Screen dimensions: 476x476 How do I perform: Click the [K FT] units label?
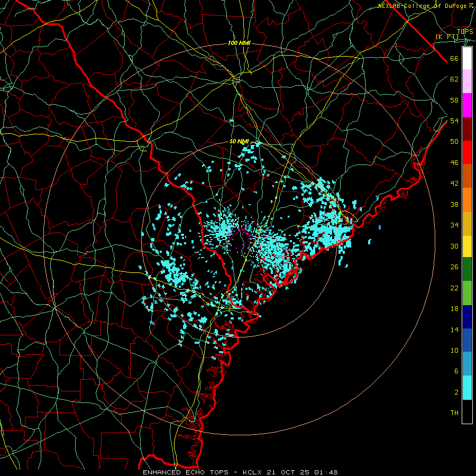[447, 36]
